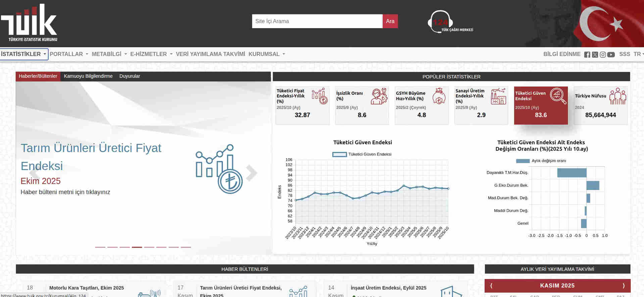Select the Haberler/Bültenler tab
This screenshot has width=644, height=297.
tap(38, 76)
